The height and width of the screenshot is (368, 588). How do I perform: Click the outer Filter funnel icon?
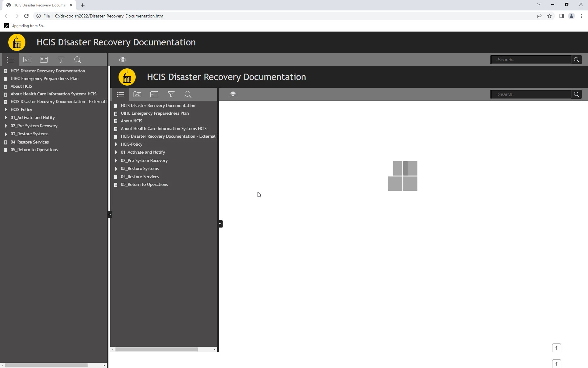click(x=61, y=60)
